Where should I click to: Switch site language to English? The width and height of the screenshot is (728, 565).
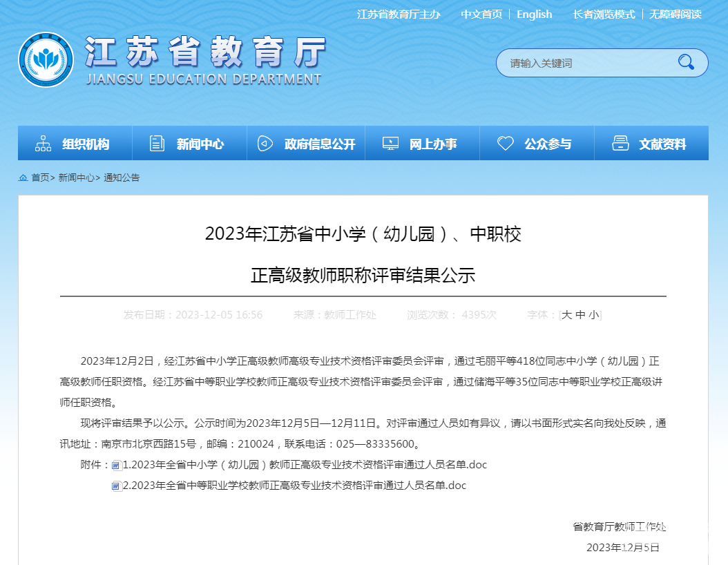pos(535,15)
